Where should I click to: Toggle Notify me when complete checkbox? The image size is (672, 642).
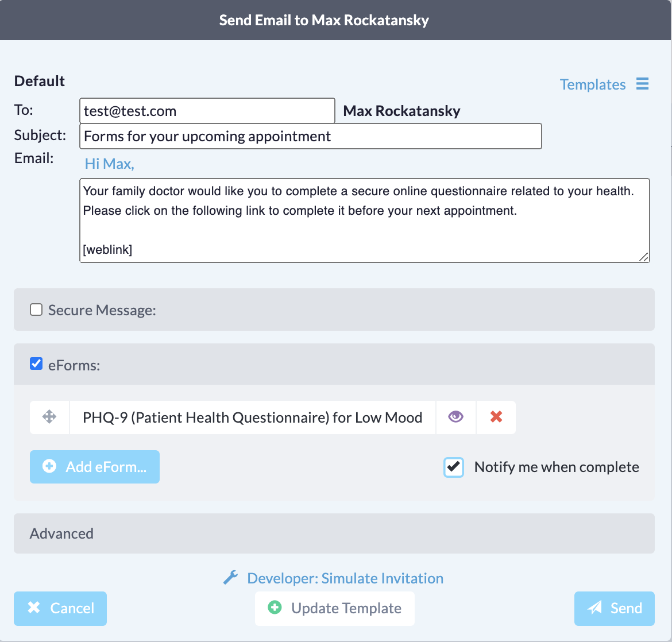pyautogui.click(x=454, y=467)
